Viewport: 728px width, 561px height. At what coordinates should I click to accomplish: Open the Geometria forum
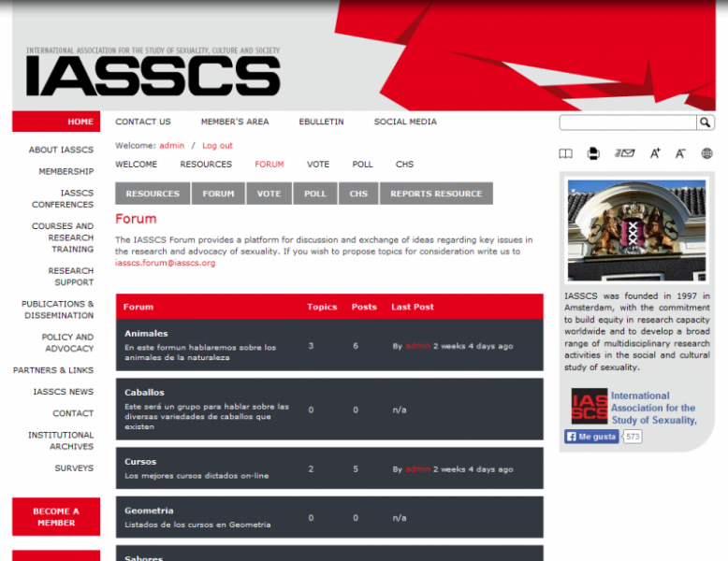point(149,511)
